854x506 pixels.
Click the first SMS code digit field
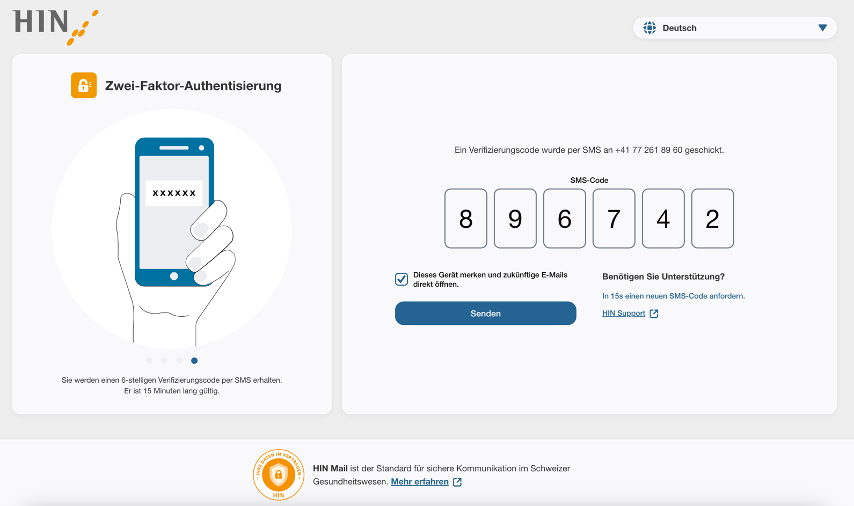tap(465, 219)
